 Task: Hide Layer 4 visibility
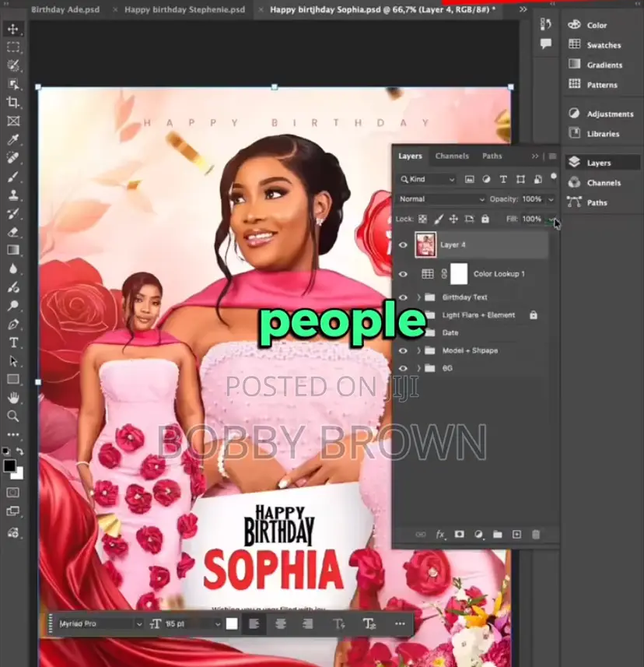(x=403, y=244)
